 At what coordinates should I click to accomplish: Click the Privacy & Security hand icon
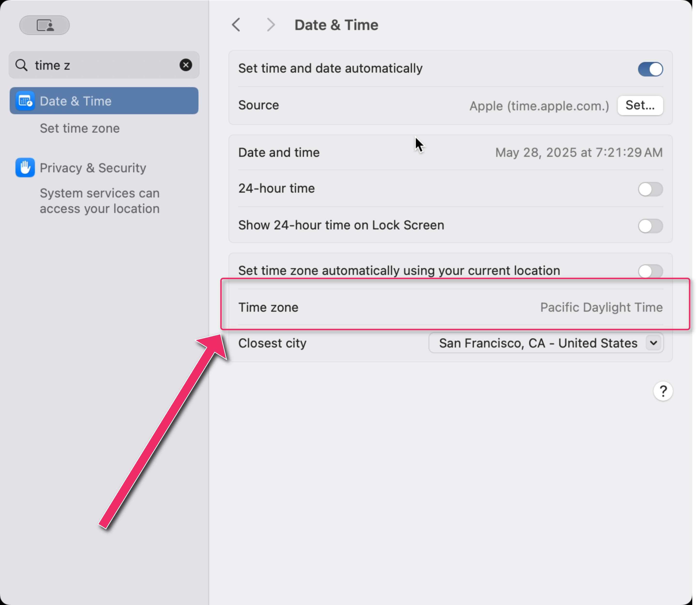(25, 167)
